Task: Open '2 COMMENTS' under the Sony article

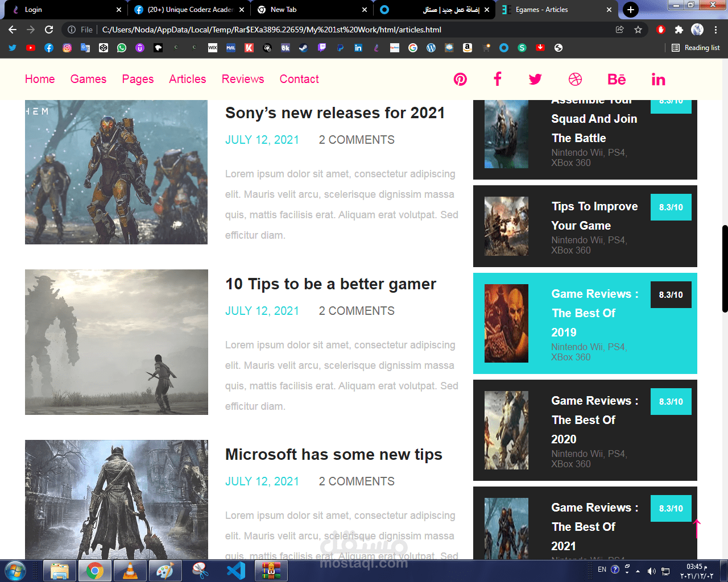Action: (357, 140)
